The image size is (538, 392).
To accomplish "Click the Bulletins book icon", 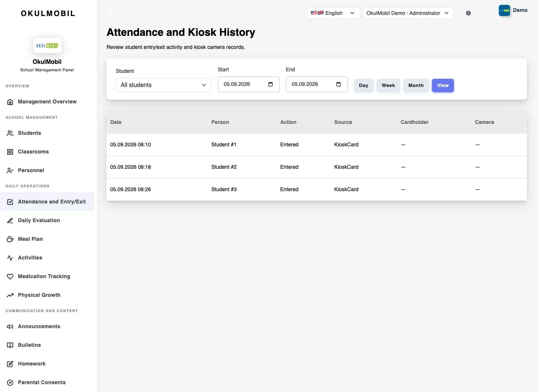I will [x=10, y=345].
